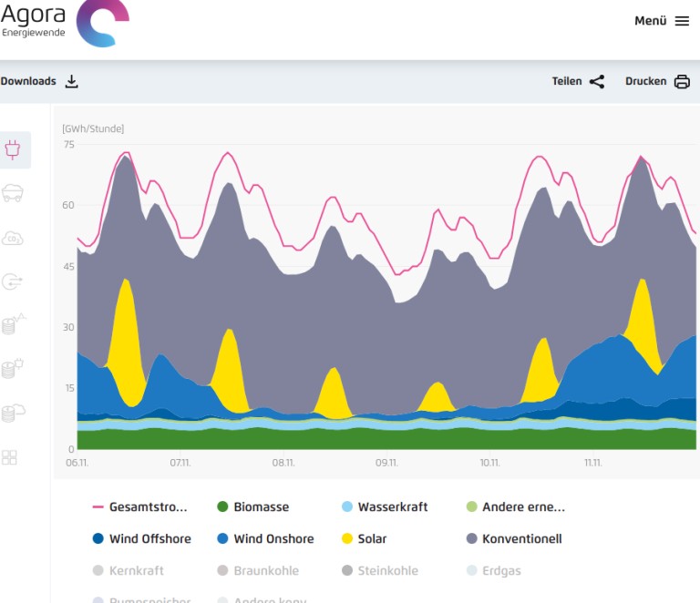
Task: Click the Teilen share button
Action: coord(578,81)
